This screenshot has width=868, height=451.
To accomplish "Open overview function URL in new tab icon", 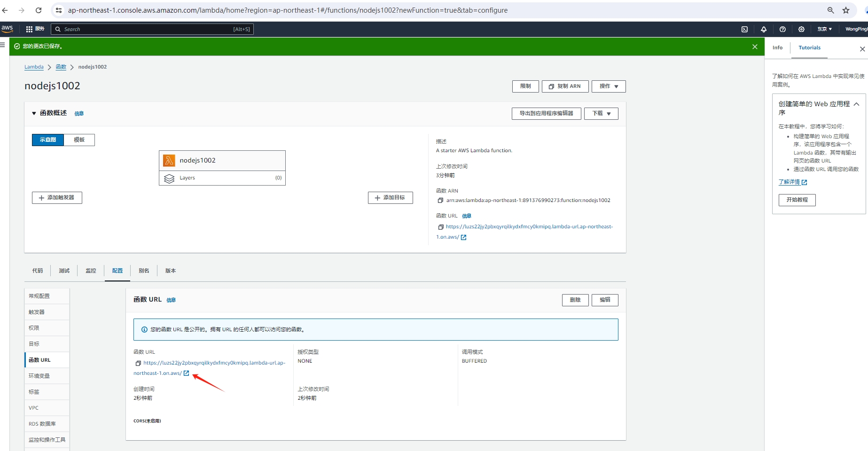I will click(x=463, y=237).
